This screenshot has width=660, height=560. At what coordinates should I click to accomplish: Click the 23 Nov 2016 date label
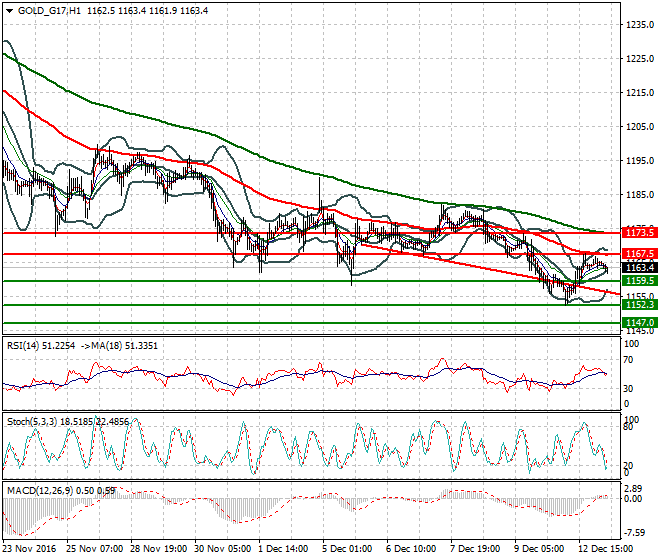[29, 549]
